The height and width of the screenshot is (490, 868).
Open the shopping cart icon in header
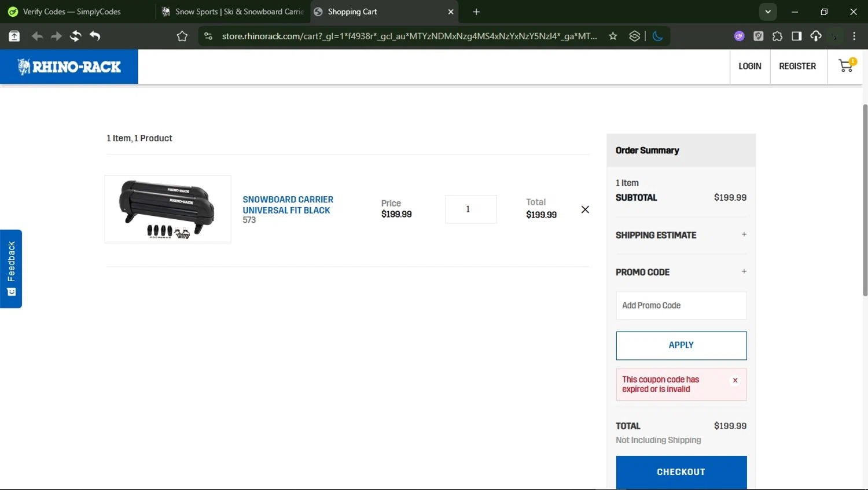pyautogui.click(x=847, y=66)
